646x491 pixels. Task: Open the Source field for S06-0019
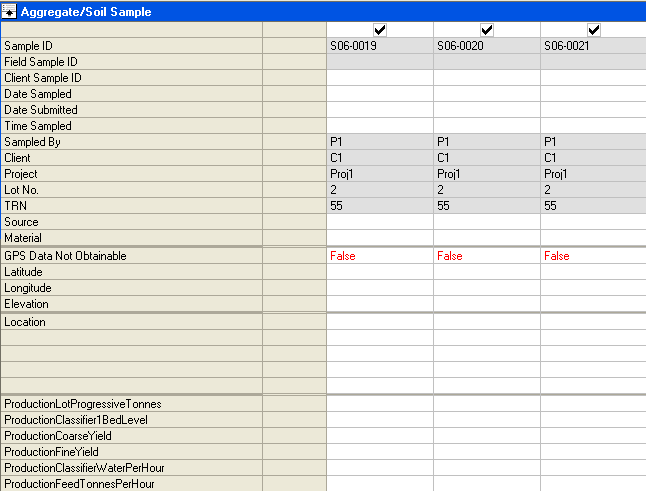pyautogui.click(x=379, y=222)
